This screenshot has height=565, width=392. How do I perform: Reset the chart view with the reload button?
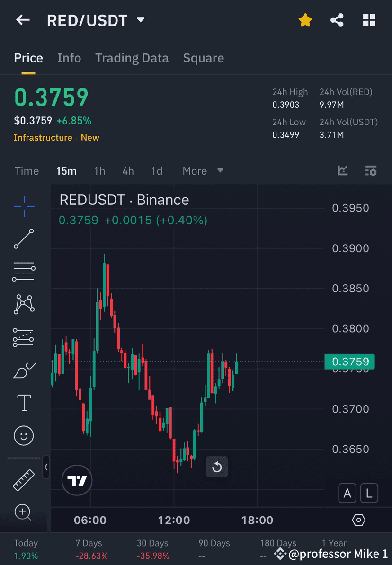(x=217, y=467)
